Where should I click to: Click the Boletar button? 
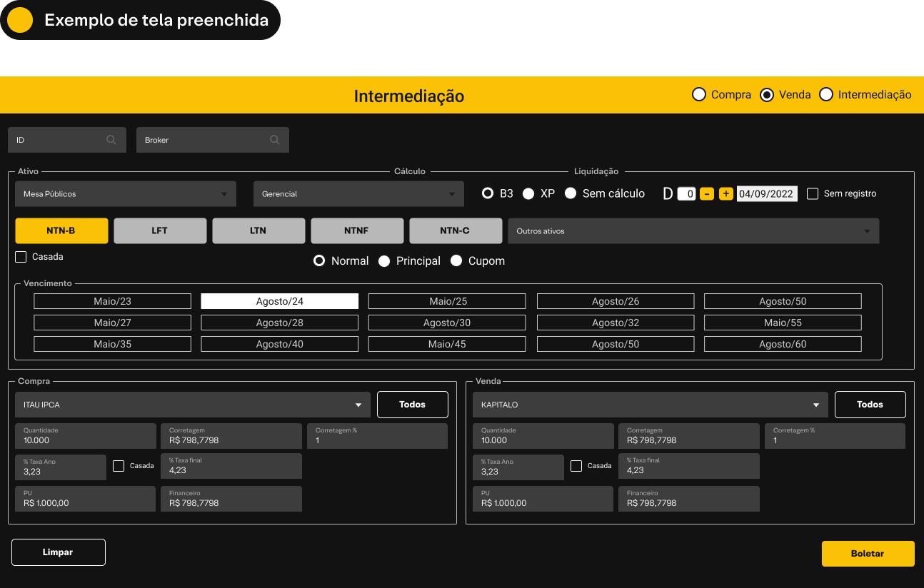point(868,554)
